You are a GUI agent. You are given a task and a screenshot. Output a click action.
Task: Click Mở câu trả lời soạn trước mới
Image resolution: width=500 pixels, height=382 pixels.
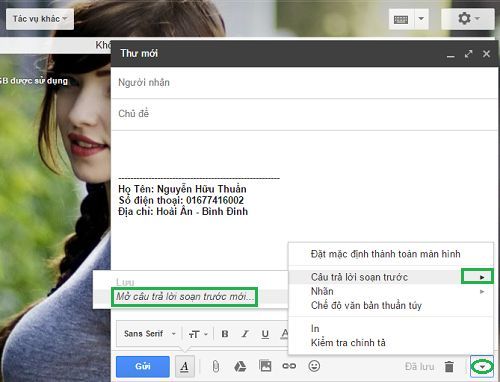pyautogui.click(x=185, y=297)
